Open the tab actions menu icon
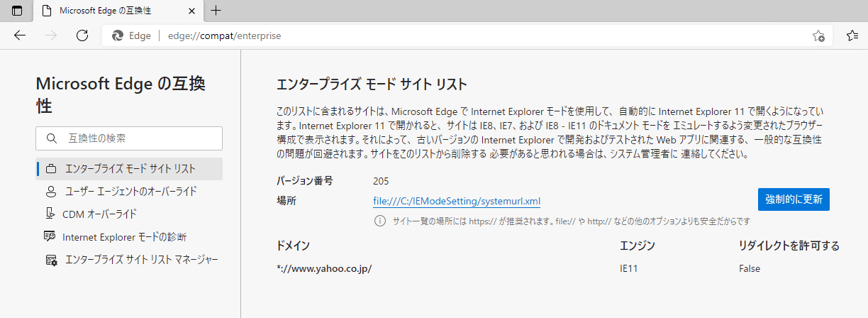 point(17,11)
